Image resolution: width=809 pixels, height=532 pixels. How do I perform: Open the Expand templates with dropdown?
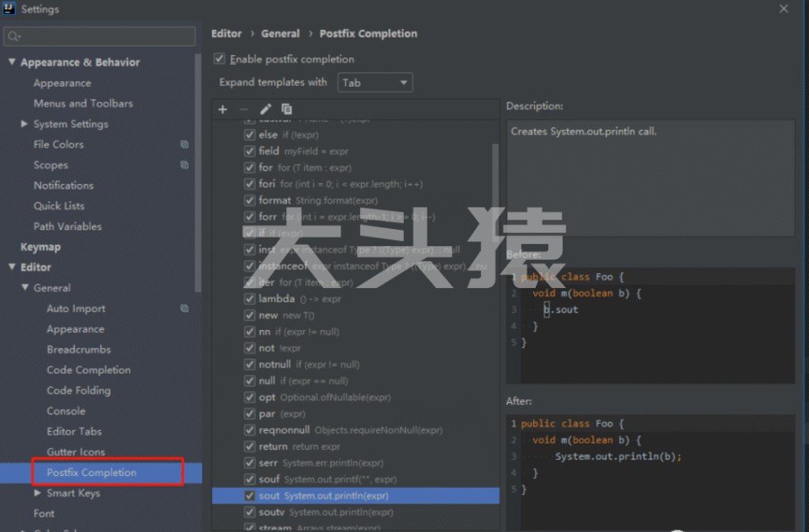click(375, 83)
